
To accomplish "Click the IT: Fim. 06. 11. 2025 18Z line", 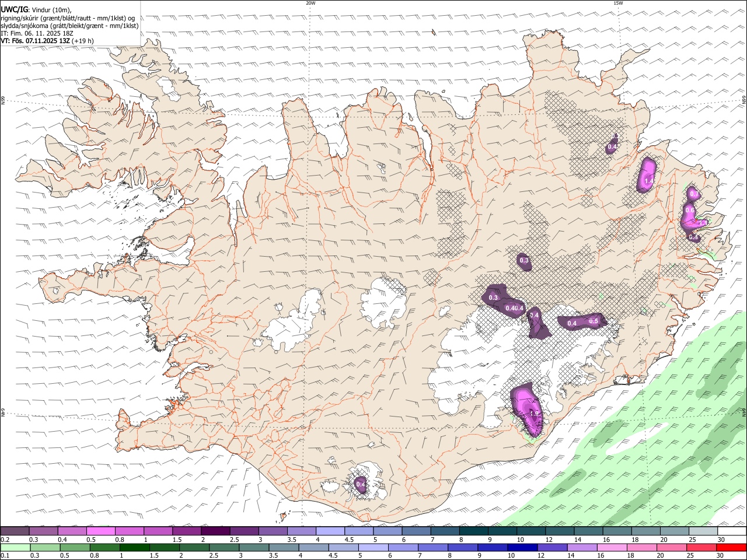I will point(37,33).
